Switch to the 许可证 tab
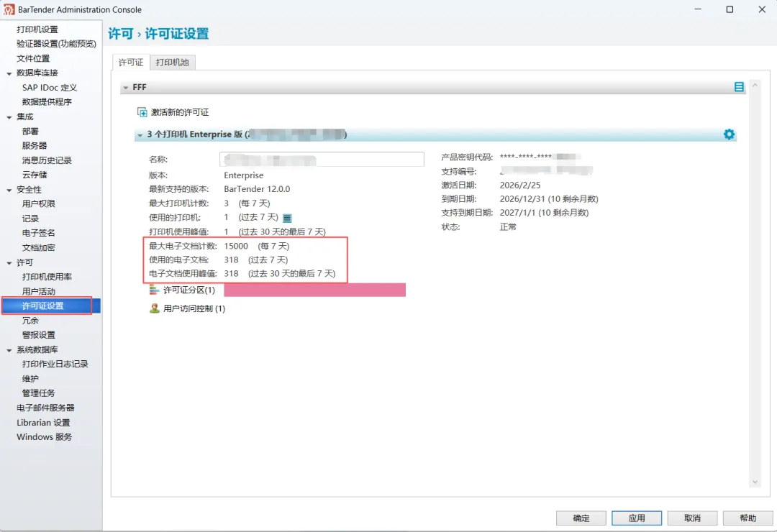This screenshot has height=532, width=777. click(x=131, y=63)
